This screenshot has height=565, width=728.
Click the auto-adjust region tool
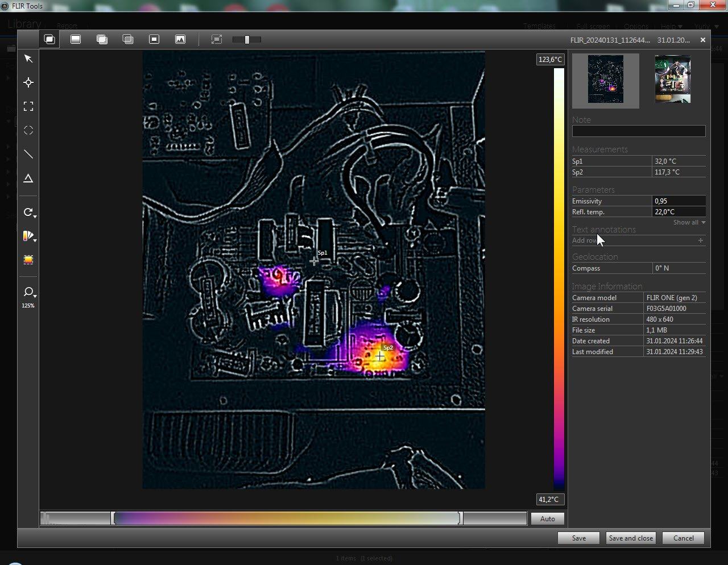(28, 260)
